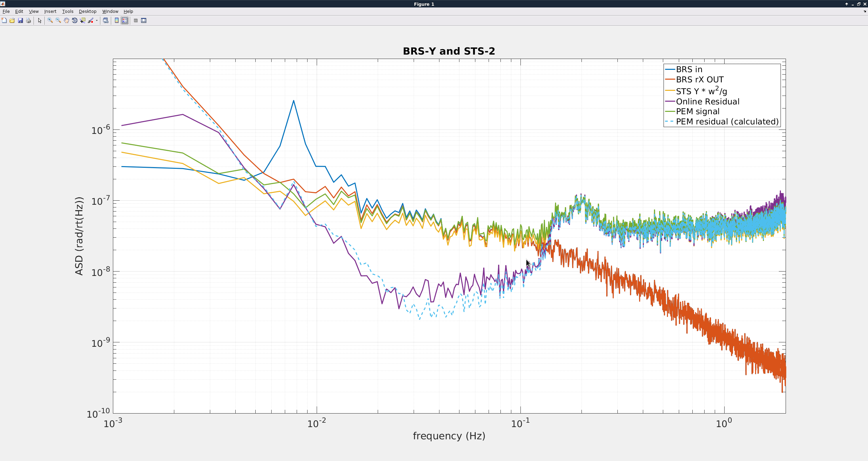Click the Show Plot Tools icon
The height and width of the screenshot is (461, 868).
[x=144, y=21]
